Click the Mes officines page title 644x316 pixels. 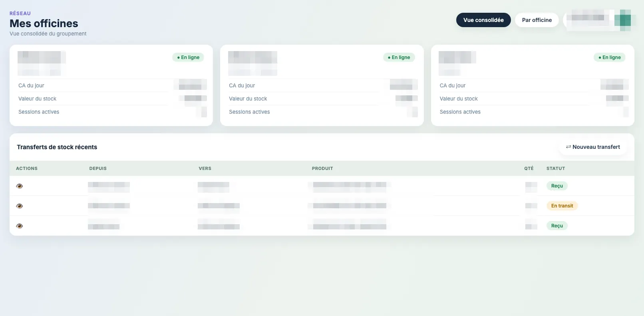coord(44,24)
